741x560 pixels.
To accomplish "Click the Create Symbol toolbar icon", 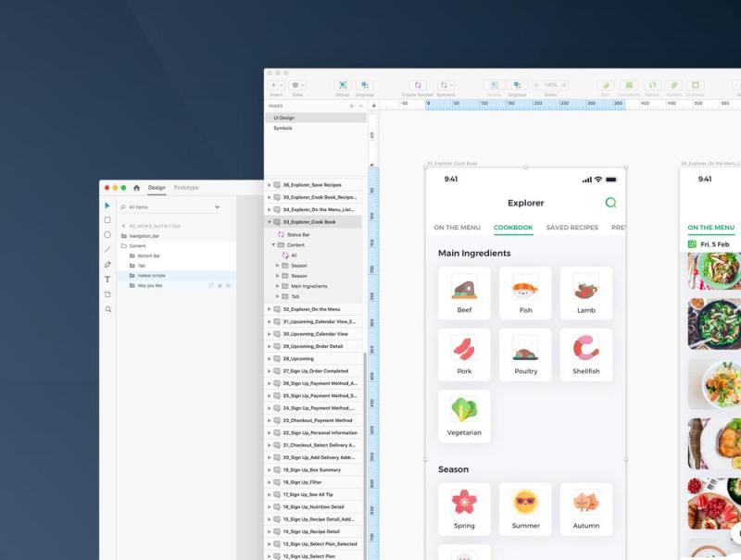I will click(418, 85).
